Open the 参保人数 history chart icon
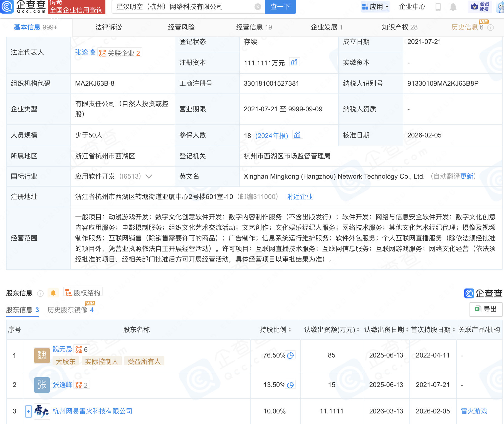The width and height of the screenshot is (504, 424). coord(297,135)
